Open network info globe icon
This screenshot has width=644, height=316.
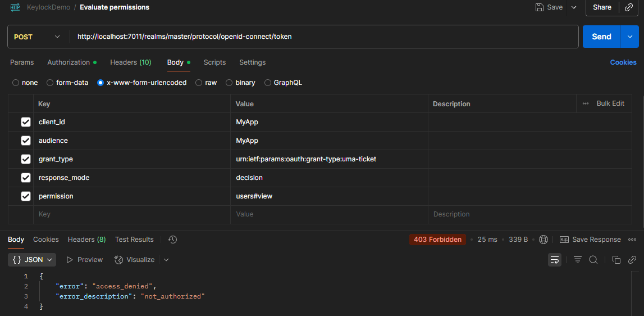click(x=543, y=240)
